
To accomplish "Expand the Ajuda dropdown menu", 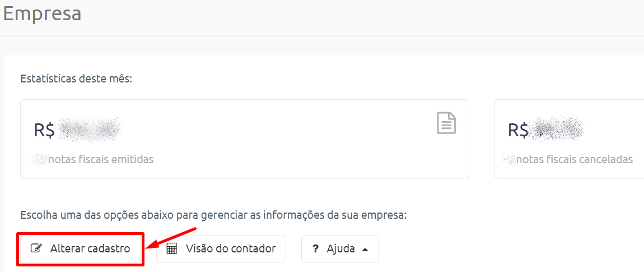I will [340, 249].
